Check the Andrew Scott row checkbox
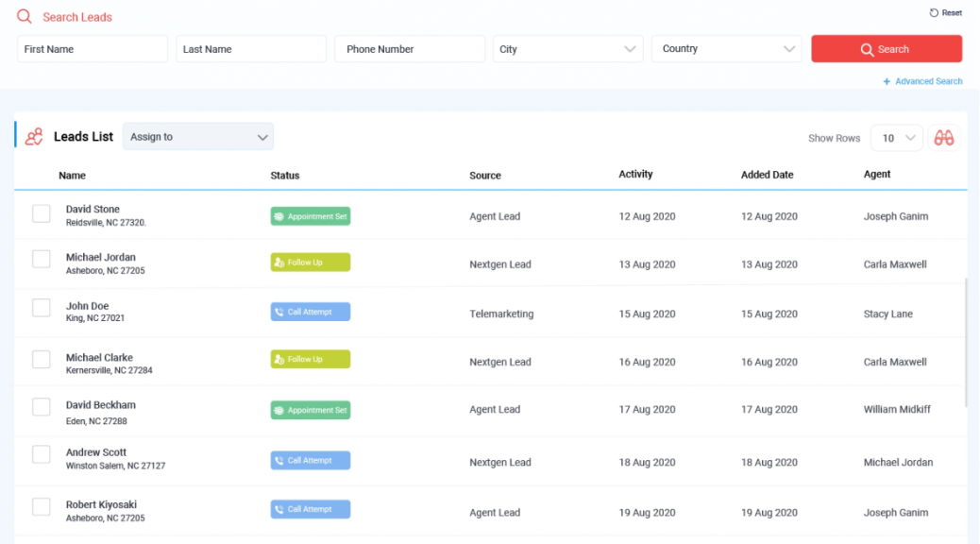980x544 pixels. tap(42, 454)
